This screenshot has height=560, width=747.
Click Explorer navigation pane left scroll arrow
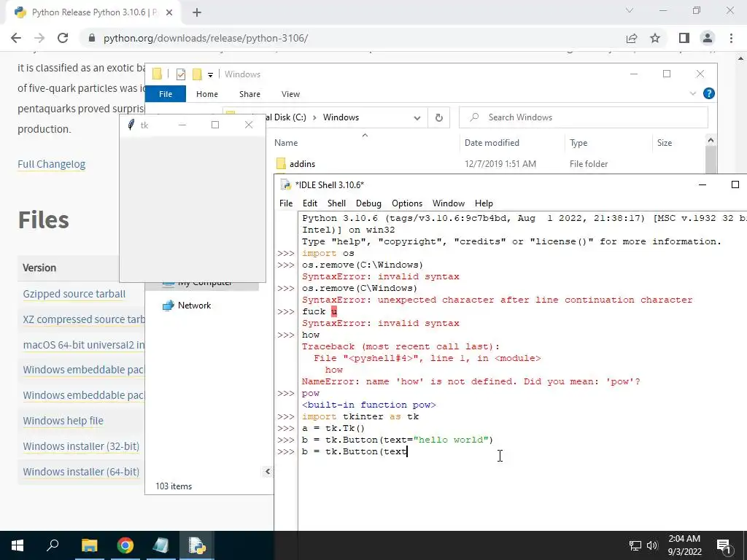[267, 472]
